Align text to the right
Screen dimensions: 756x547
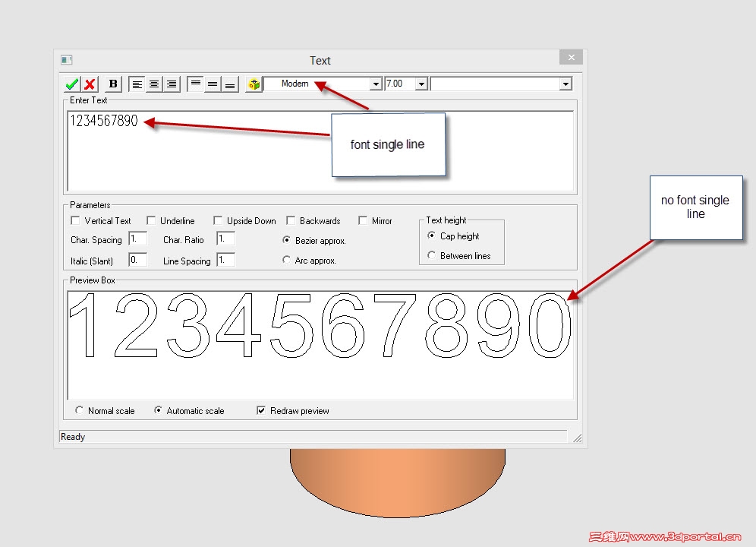(x=172, y=84)
